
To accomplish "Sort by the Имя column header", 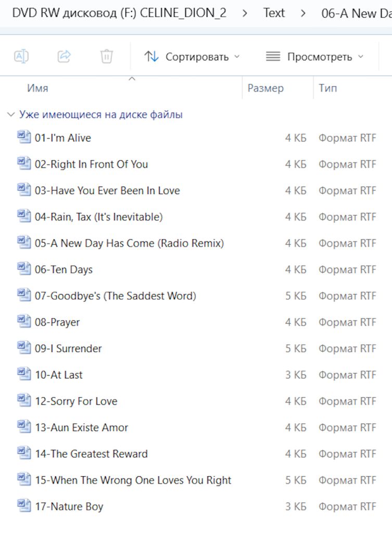I will tap(37, 88).
